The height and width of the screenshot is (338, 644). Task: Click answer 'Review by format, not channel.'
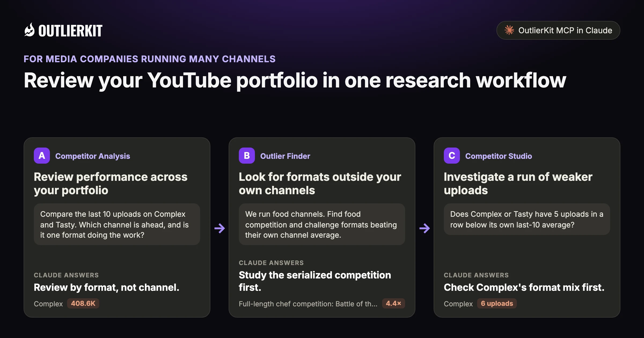[107, 288]
